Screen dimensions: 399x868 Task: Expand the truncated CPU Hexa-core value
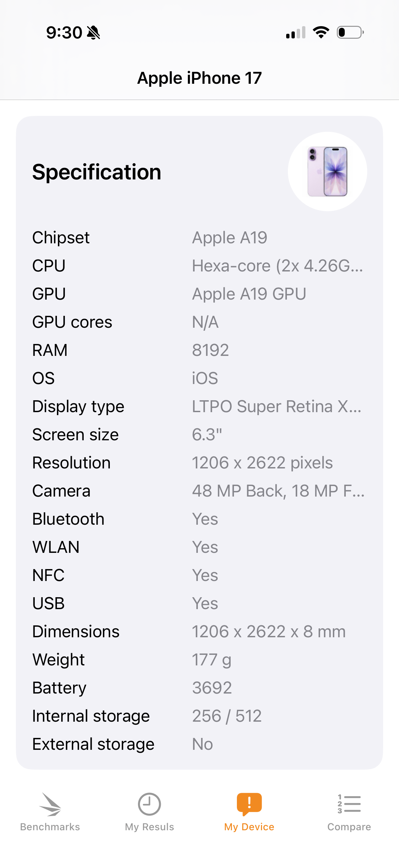coord(278,266)
